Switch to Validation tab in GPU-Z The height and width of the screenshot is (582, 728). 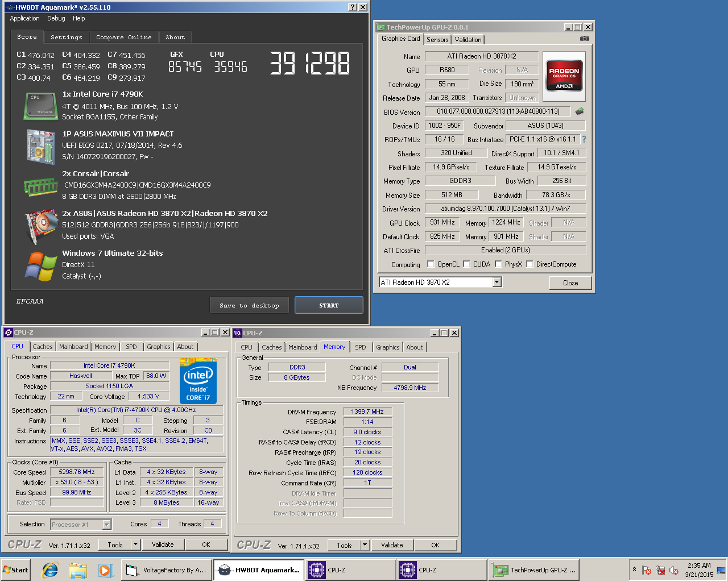[x=468, y=39]
